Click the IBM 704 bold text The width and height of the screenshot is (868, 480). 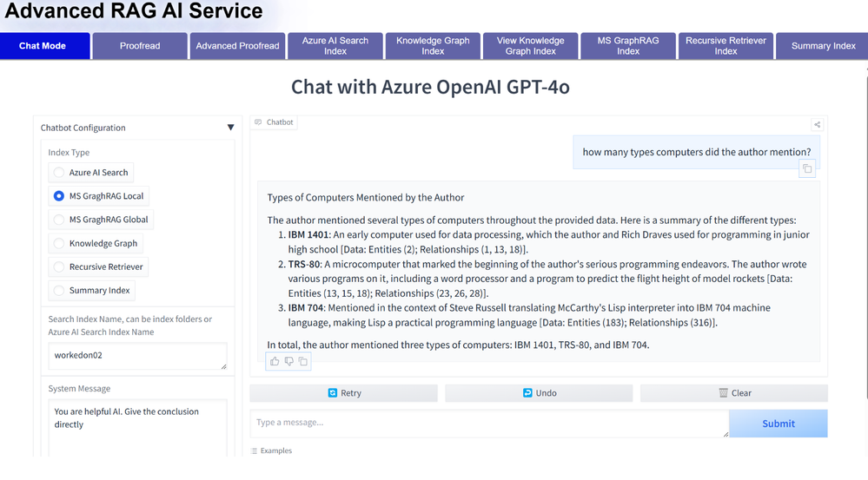click(306, 307)
